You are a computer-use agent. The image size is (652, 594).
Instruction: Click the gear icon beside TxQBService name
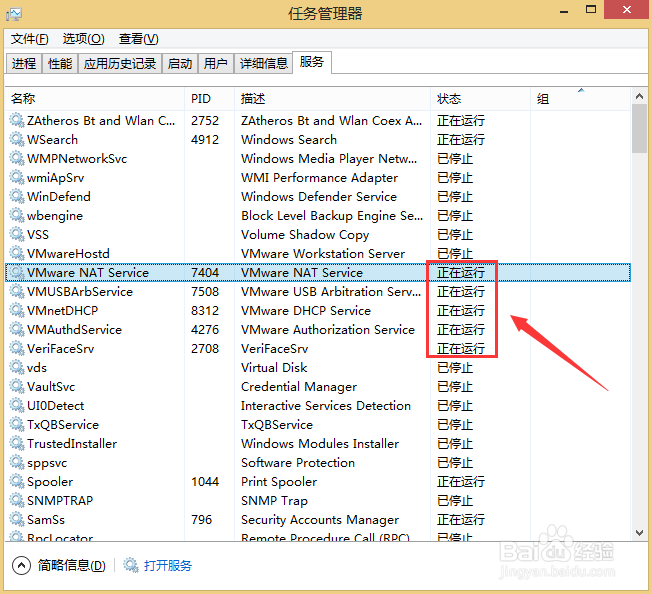coord(17,424)
